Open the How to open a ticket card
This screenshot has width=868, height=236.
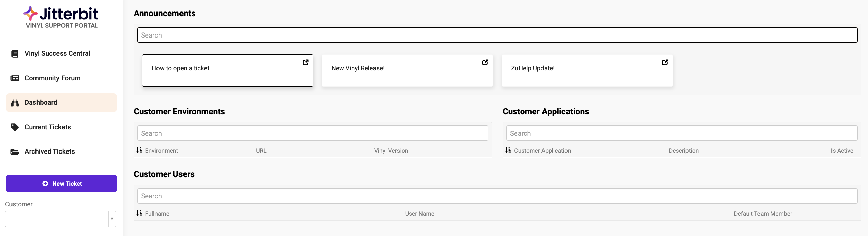pos(227,71)
